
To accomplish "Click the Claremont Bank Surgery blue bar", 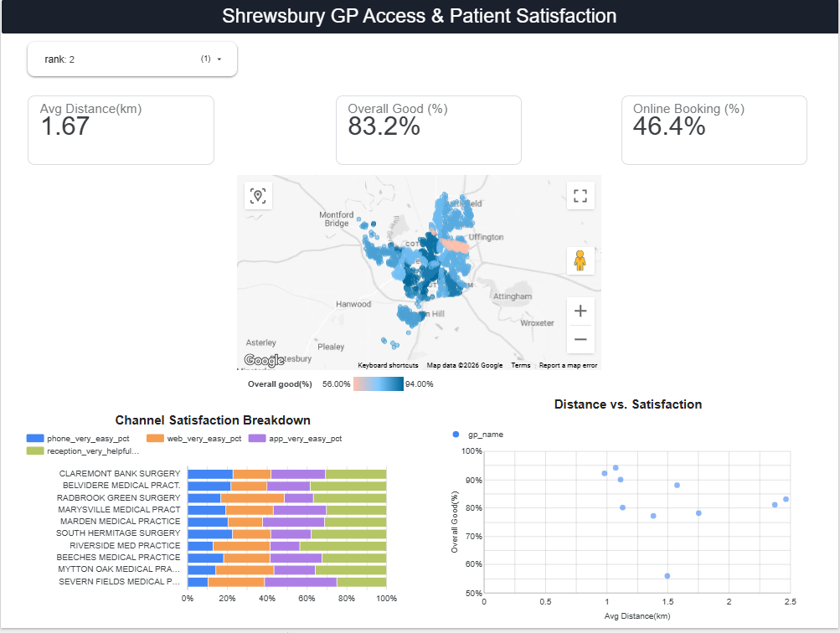I will [x=210, y=474].
